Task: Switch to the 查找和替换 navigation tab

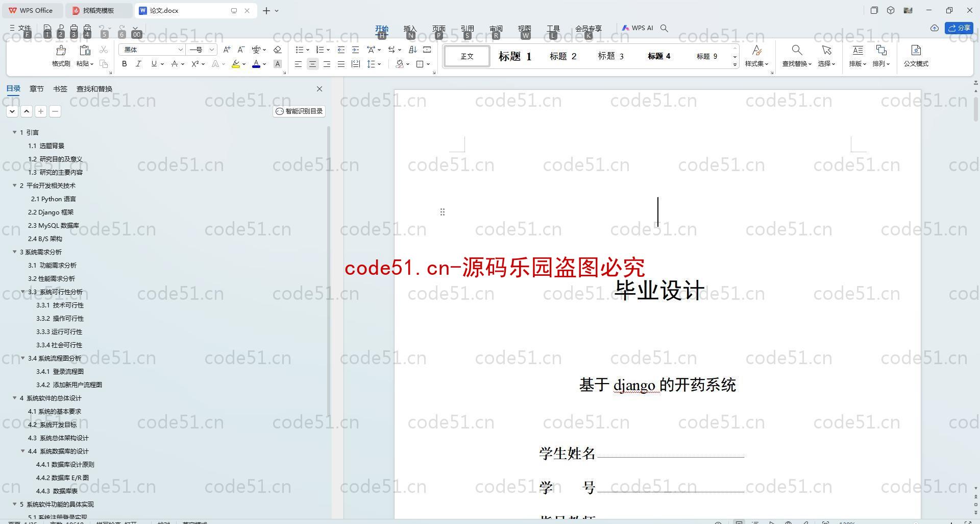Action: [94, 89]
